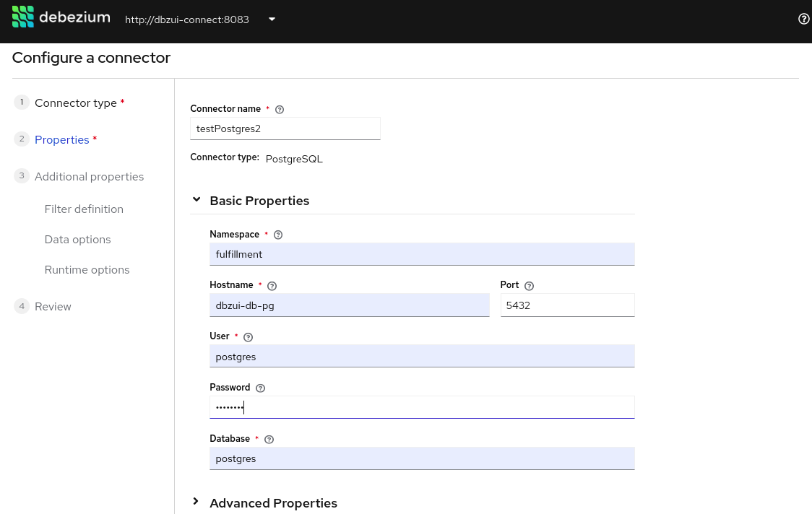Click help icon next to Connector name

point(280,110)
